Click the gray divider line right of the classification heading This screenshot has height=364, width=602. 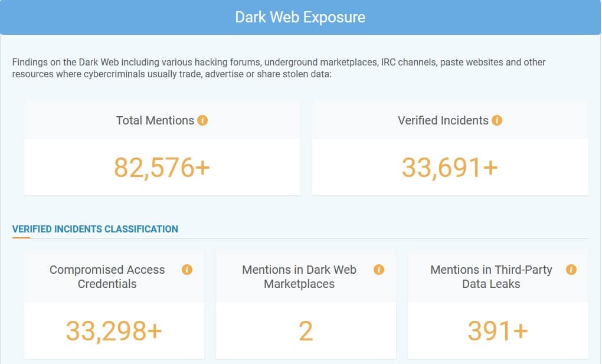[354, 238]
